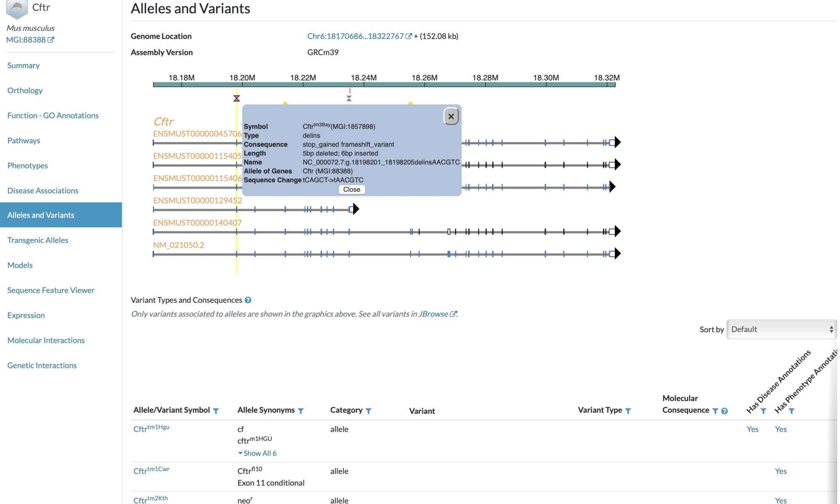Go to the Expression section
This screenshot has width=840, height=504.
(x=26, y=315)
